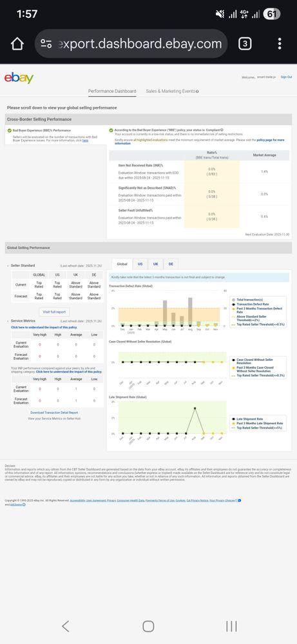Toggle Transaction Defect Rate legend entry

tap(251, 304)
